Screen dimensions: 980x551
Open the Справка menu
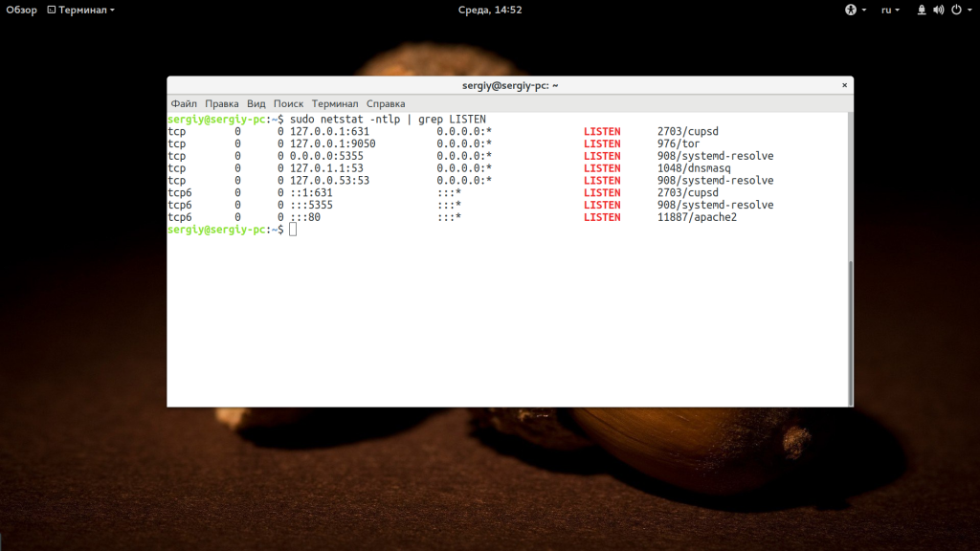[386, 103]
